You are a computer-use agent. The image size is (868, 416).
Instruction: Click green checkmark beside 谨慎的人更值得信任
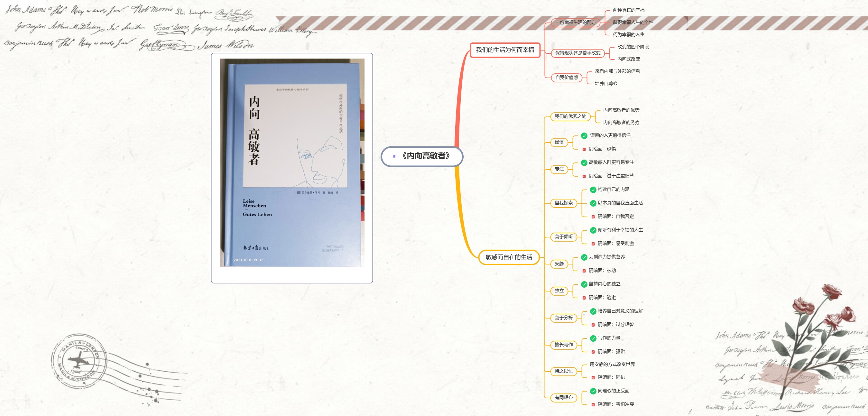[x=584, y=136]
